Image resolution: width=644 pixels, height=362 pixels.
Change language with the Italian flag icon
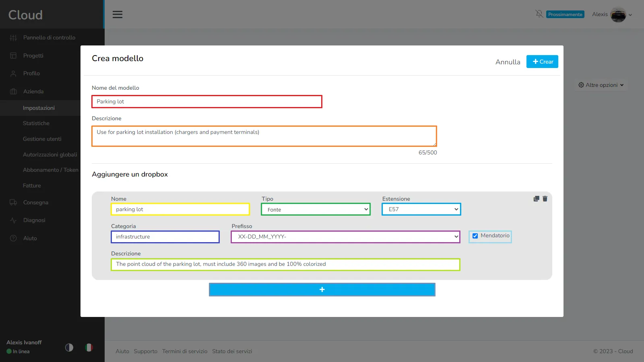89,348
